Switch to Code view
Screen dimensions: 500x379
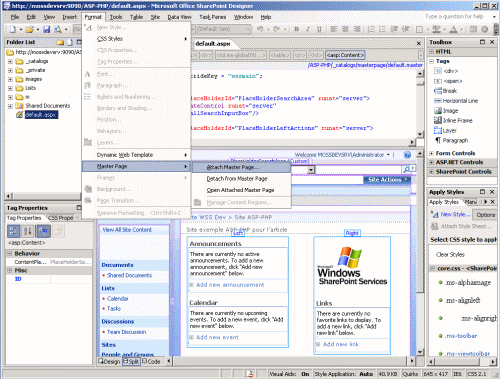[151, 361]
